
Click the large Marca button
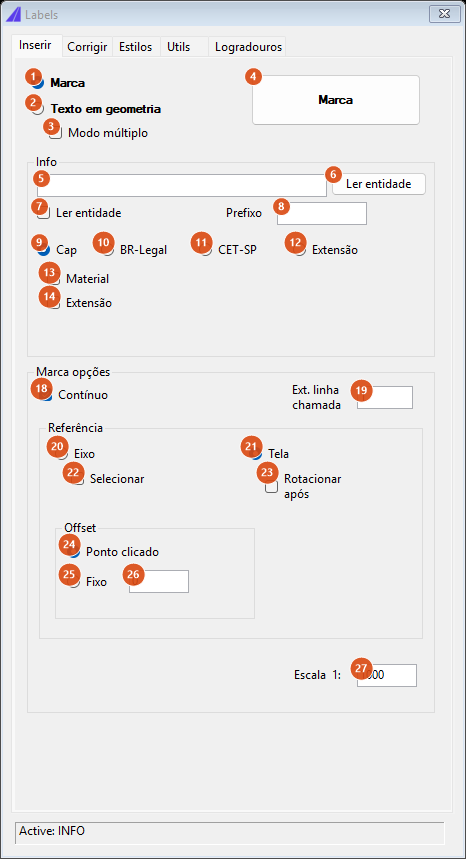[336, 100]
